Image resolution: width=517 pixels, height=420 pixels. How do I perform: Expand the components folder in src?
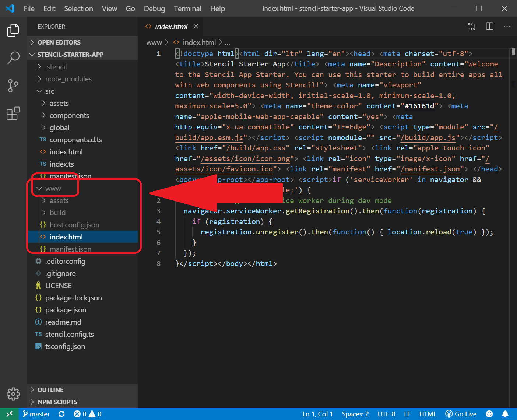(82, 115)
